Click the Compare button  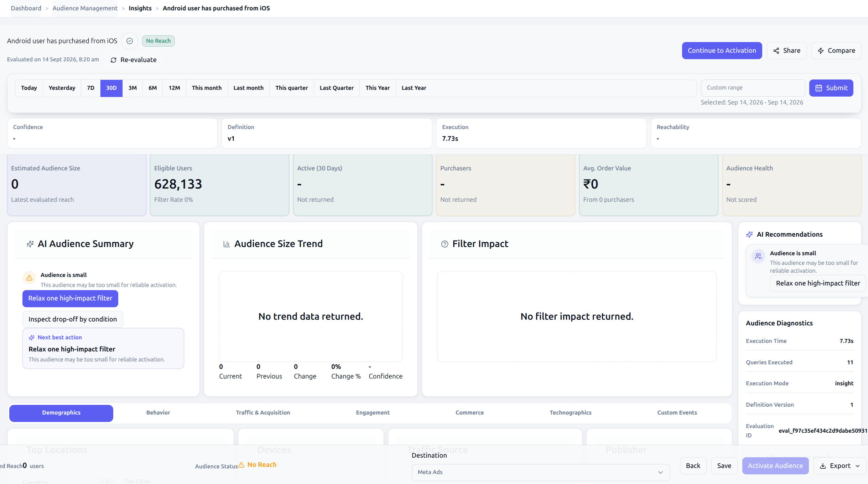(836, 51)
